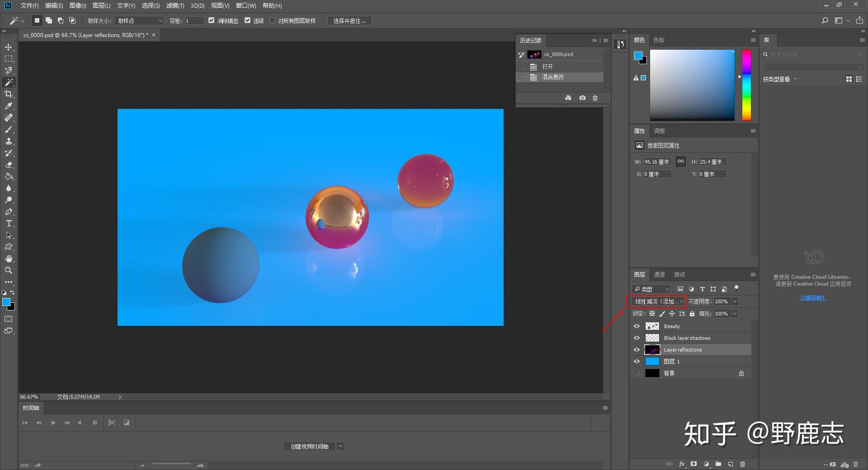Screen dimensions: 868x470
Task: Open the 滤镜 Filter menu
Action: point(175,5)
